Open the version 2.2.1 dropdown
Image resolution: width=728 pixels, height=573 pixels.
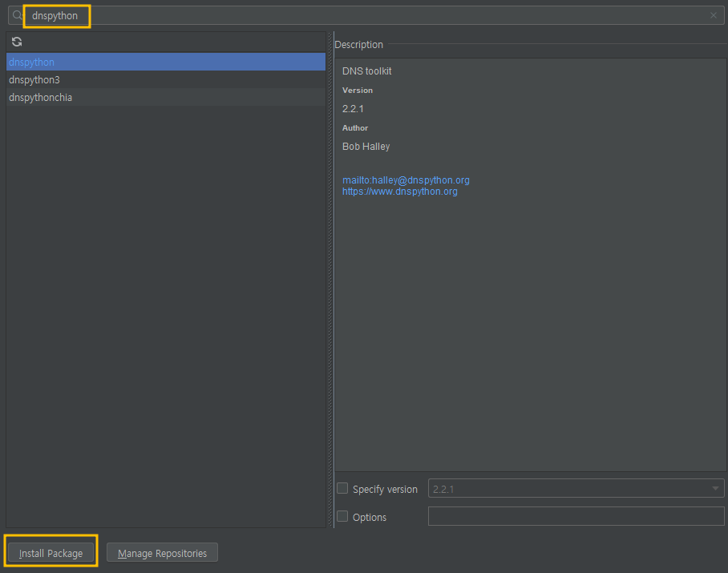click(x=576, y=489)
